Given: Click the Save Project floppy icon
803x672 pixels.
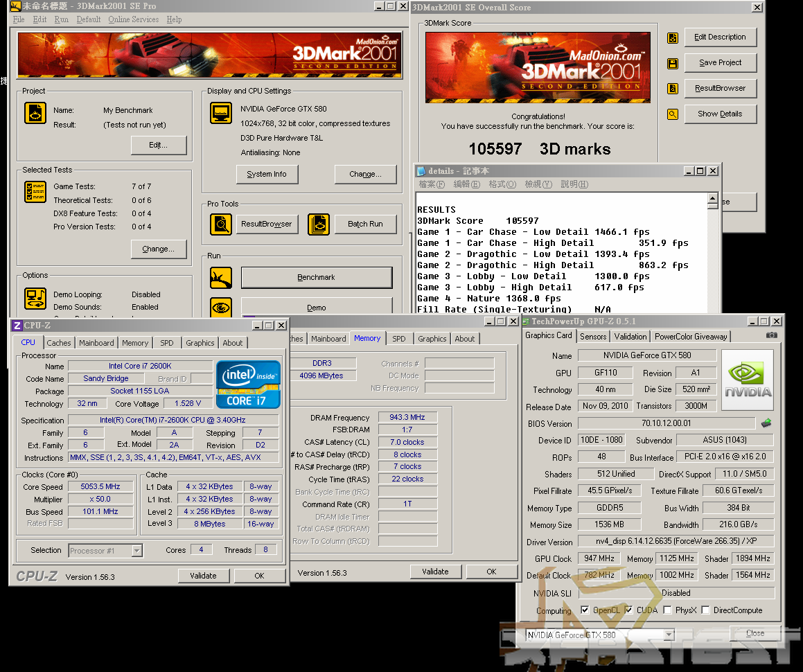Looking at the screenshot, I should click(673, 64).
